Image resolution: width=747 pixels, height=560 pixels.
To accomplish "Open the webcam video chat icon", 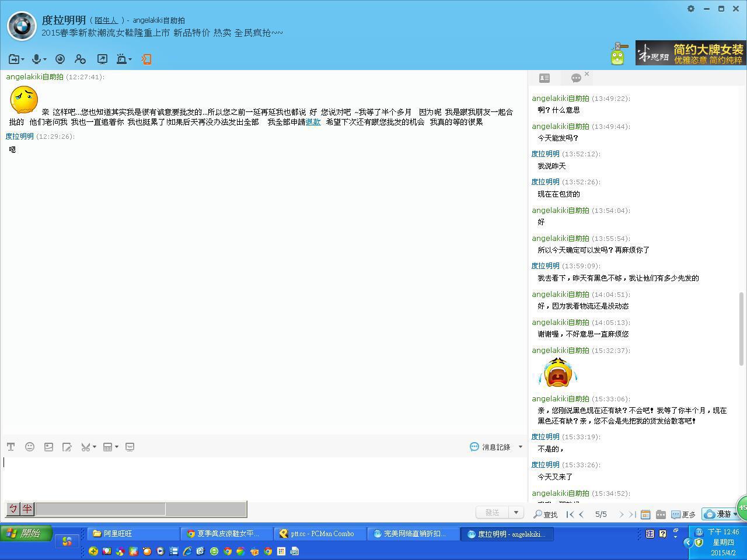I will point(60,59).
